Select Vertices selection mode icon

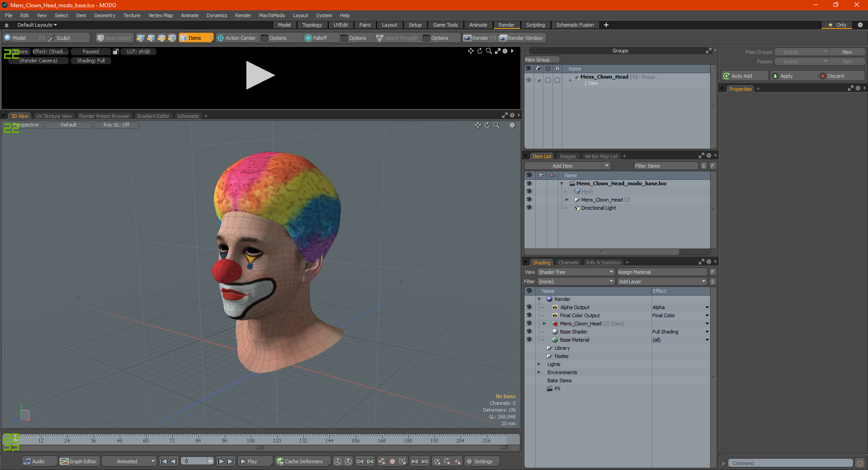pos(141,38)
